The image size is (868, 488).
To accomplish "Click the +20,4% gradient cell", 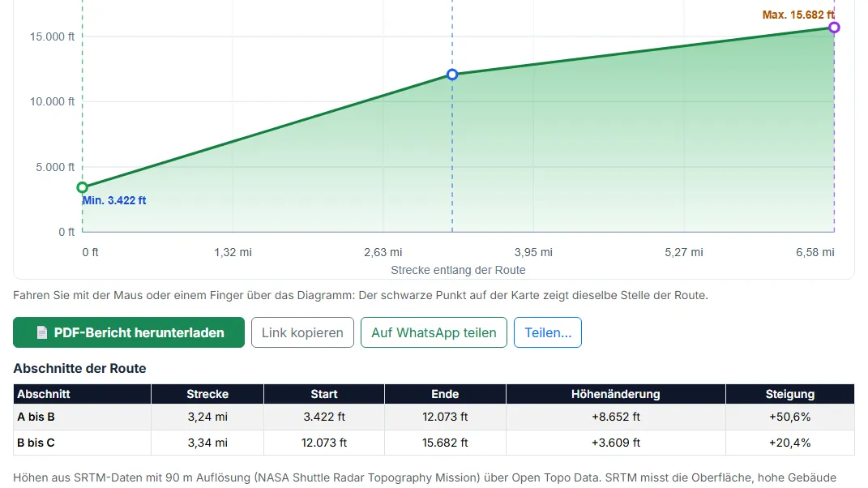I will (x=790, y=443).
